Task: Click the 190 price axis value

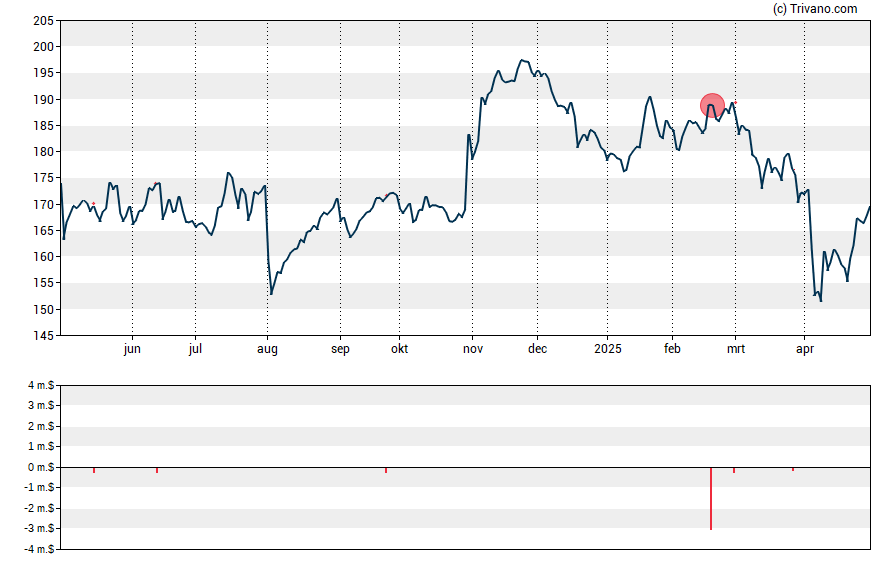Action: pyautogui.click(x=44, y=100)
